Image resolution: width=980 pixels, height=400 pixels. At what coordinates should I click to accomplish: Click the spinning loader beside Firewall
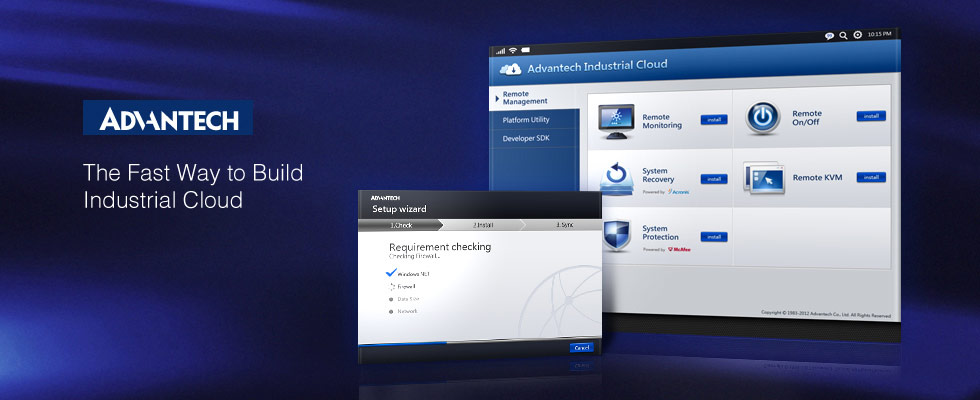pos(391,287)
